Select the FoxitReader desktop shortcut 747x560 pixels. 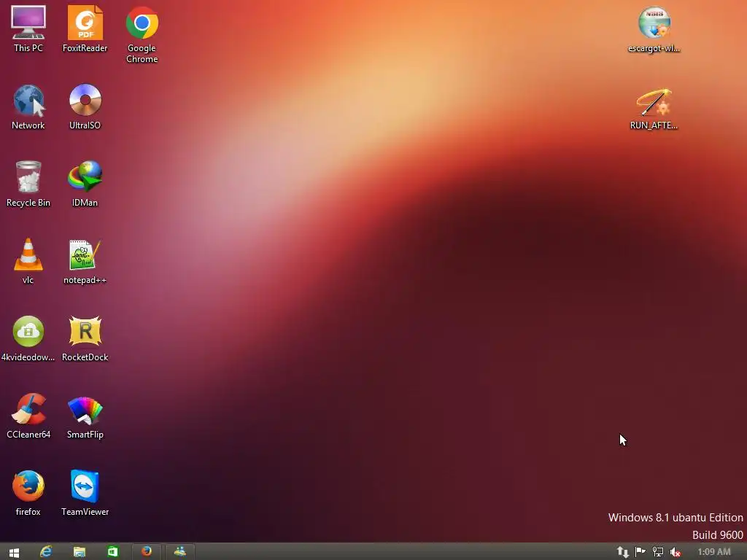[x=85, y=28]
